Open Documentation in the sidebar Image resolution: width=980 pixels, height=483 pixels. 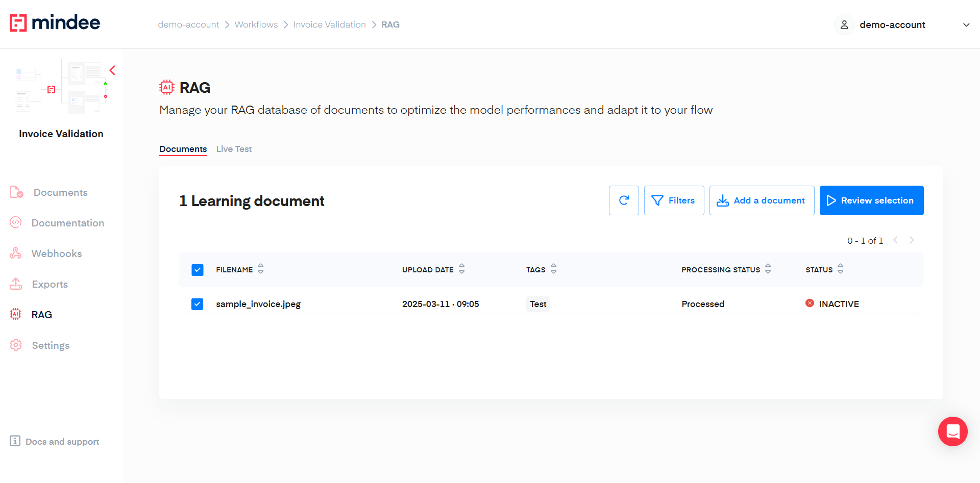point(67,223)
